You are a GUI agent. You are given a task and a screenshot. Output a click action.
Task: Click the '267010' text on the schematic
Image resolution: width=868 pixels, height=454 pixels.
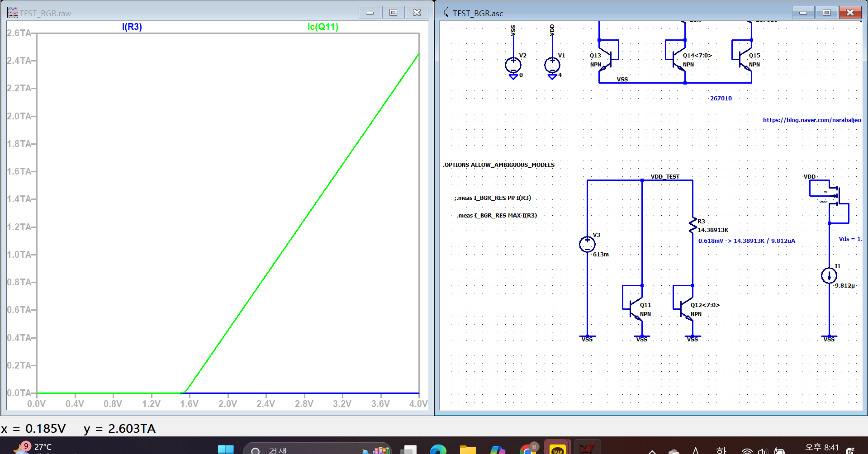click(x=721, y=98)
